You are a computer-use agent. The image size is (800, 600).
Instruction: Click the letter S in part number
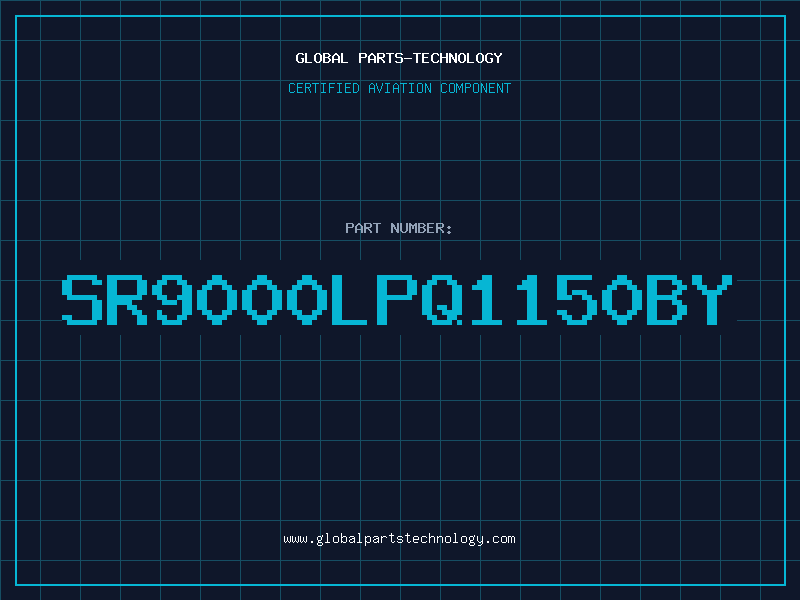pyautogui.click(x=82, y=299)
